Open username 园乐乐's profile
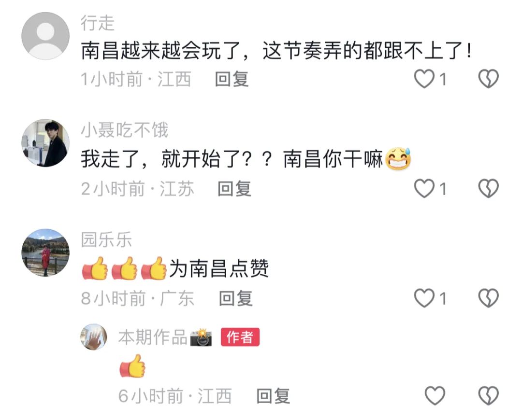The image size is (522, 420). pos(106,239)
